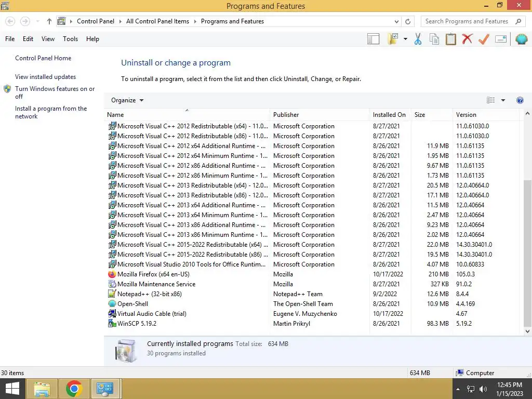
Task: Open the Tools menu
Action: 70,39
